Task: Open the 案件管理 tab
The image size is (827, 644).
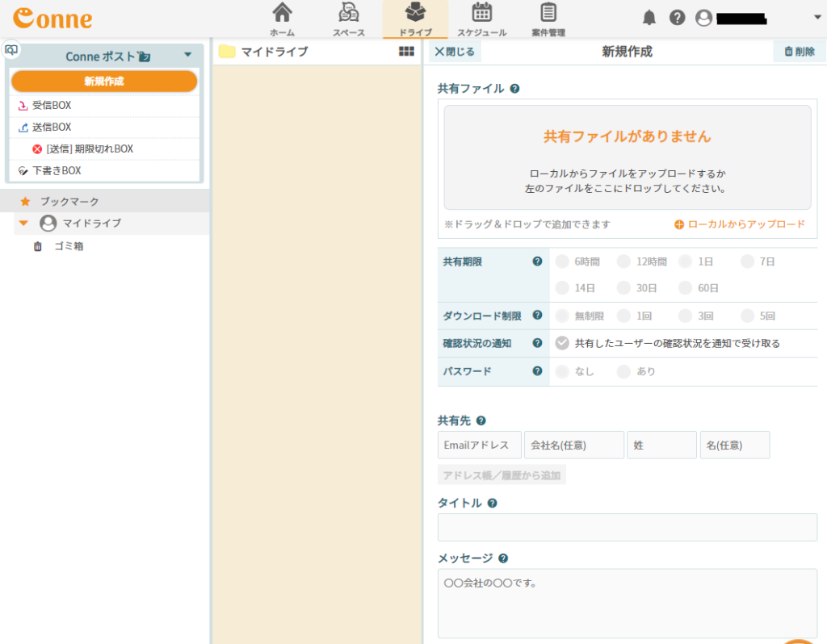Action: (x=548, y=19)
